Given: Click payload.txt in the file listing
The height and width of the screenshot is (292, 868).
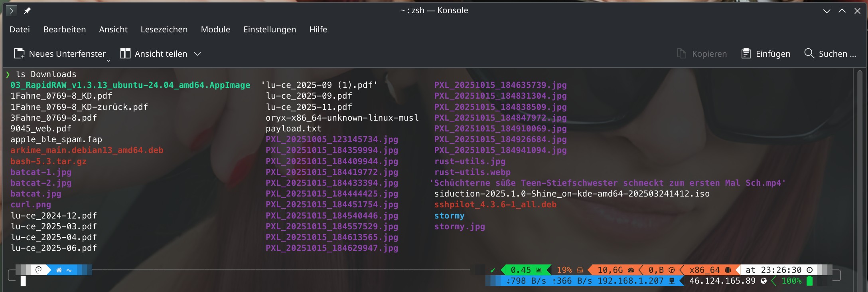Looking at the screenshot, I should (x=294, y=129).
